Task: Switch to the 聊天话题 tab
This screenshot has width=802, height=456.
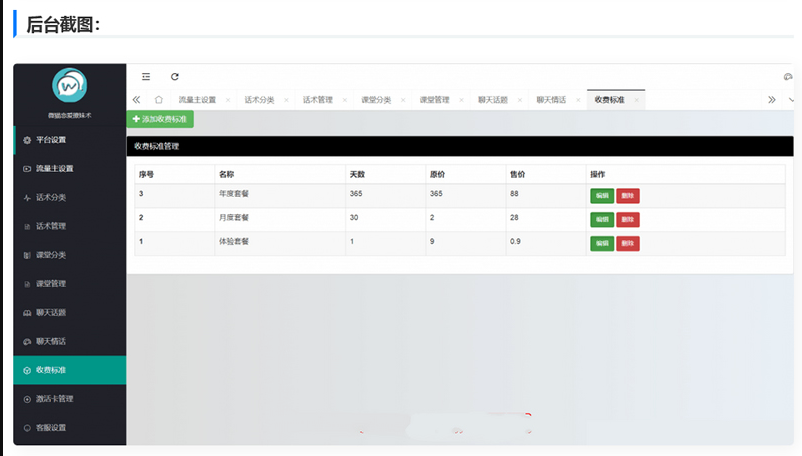Action: [x=493, y=100]
